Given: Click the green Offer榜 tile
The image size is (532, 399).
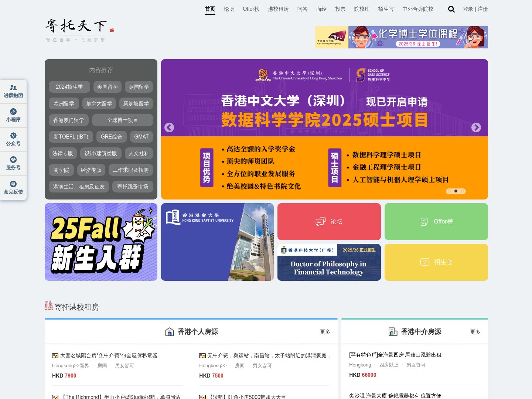Looking at the screenshot, I should click(436, 222).
